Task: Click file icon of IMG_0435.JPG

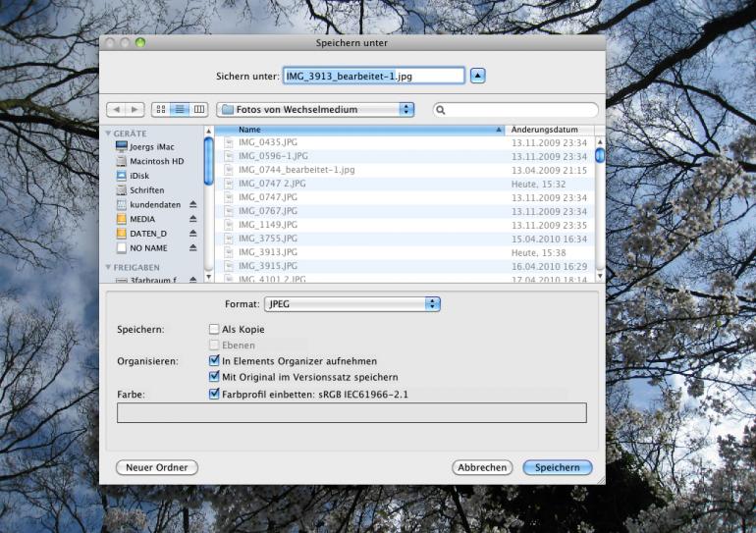Action: [x=229, y=142]
